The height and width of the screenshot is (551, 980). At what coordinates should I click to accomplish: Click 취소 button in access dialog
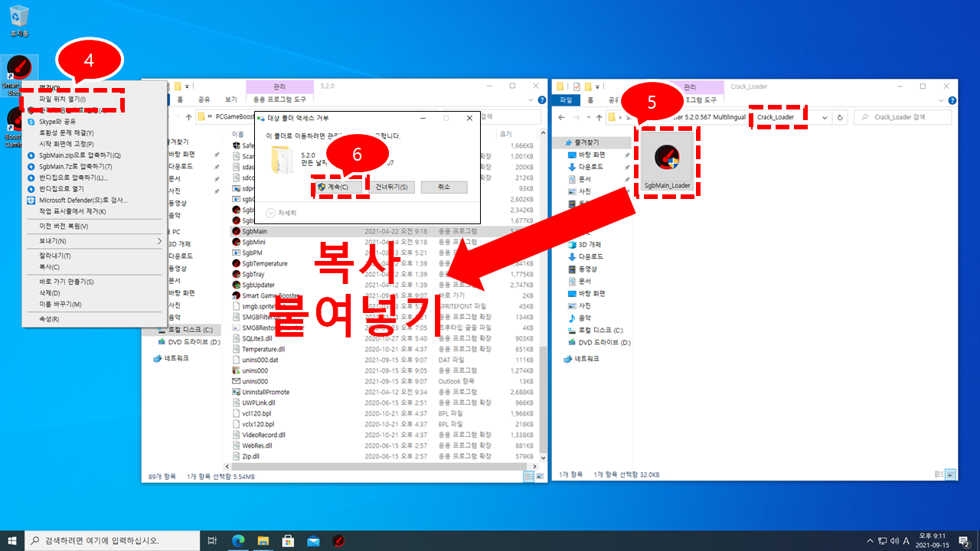[x=445, y=187]
